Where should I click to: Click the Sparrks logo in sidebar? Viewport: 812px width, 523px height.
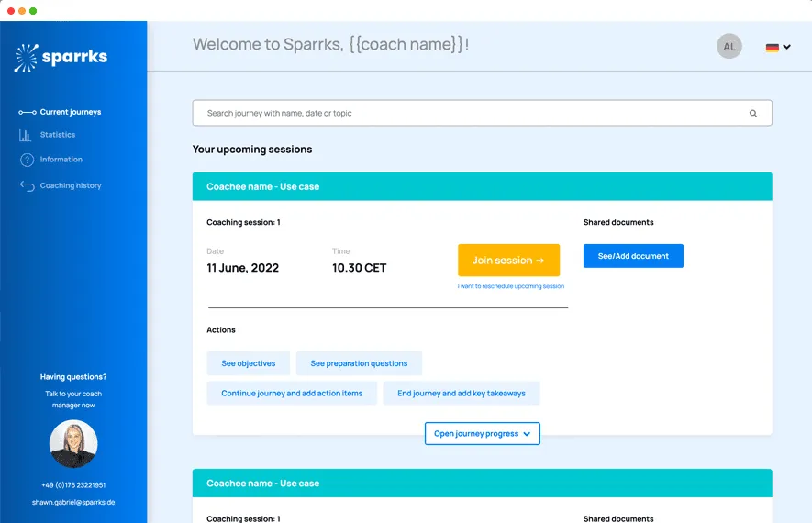click(61, 58)
